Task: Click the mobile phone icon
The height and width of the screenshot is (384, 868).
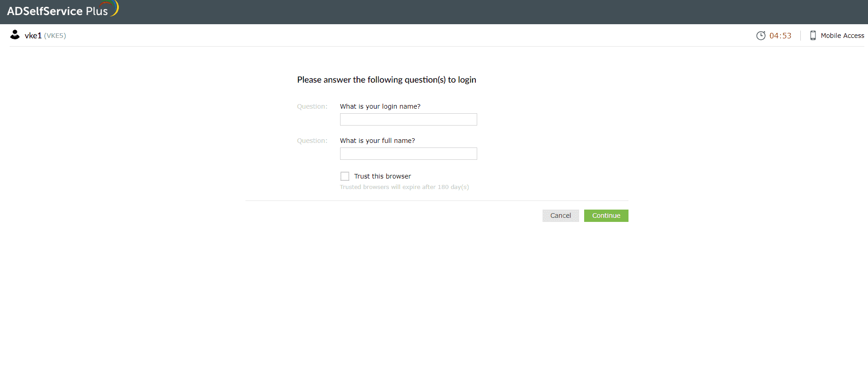Action: pos(813,36)
